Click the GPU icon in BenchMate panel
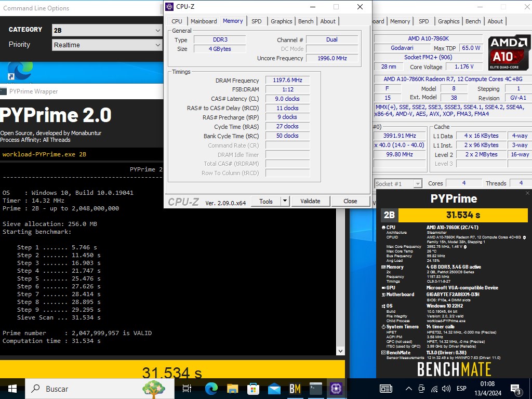This screenshot has height=399, width=532. tap(383, 288)
